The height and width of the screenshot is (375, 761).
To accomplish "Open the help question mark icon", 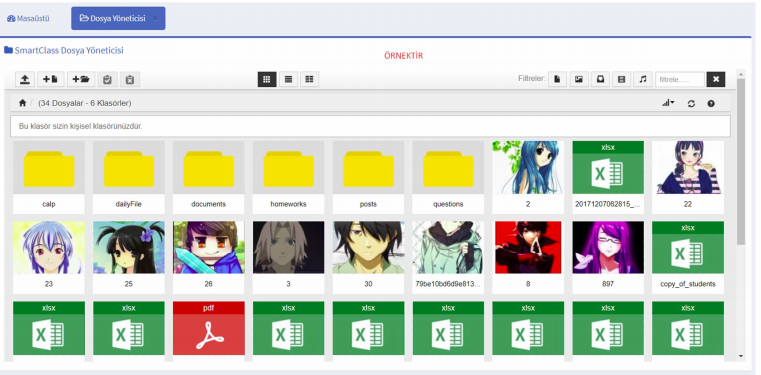I will tap(711, 103).
